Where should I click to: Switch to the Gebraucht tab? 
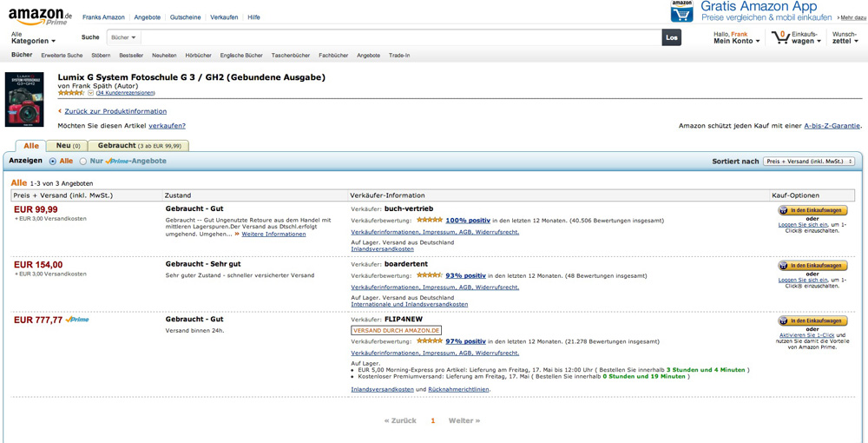[139, 146]
